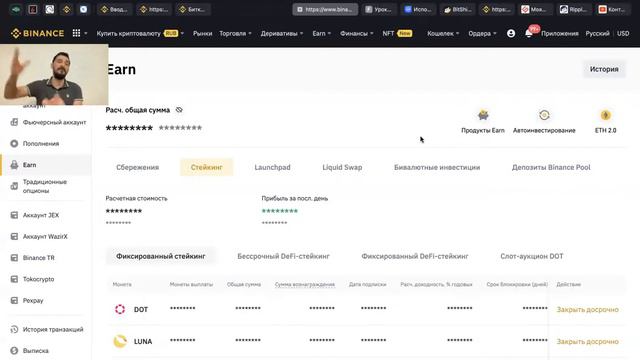
Task: Select Фиксированный стейкинг sub-tab
Action: 161,256
